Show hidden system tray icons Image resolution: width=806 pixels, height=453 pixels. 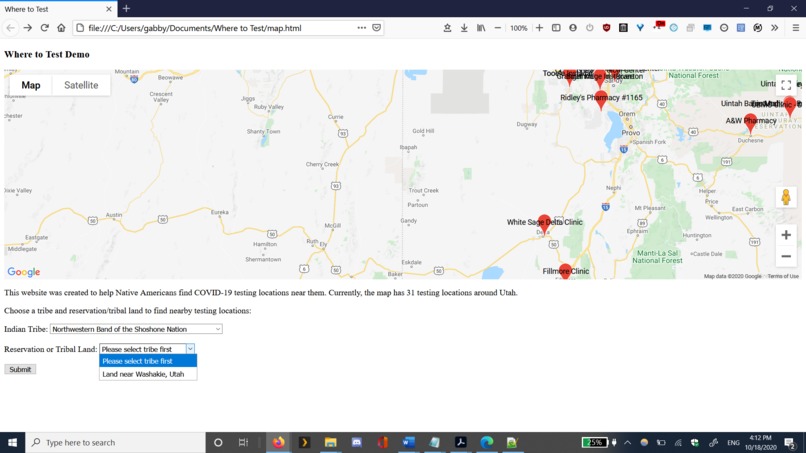(x=628, y=442)
